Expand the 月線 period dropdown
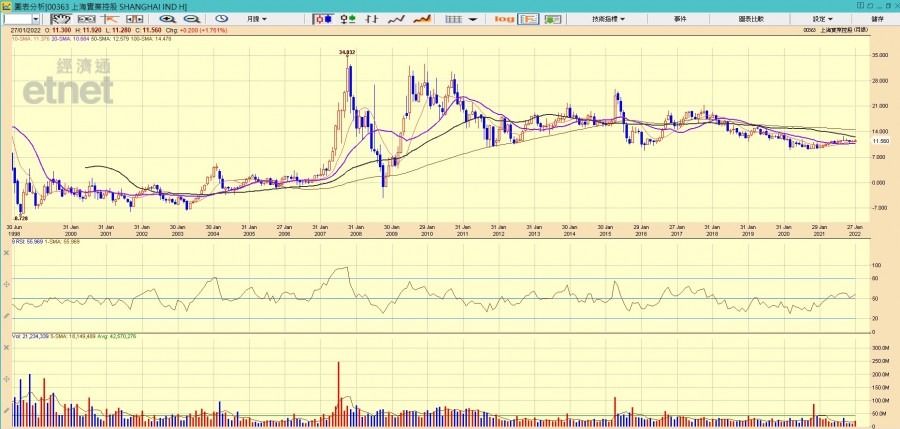 [257, 19]
